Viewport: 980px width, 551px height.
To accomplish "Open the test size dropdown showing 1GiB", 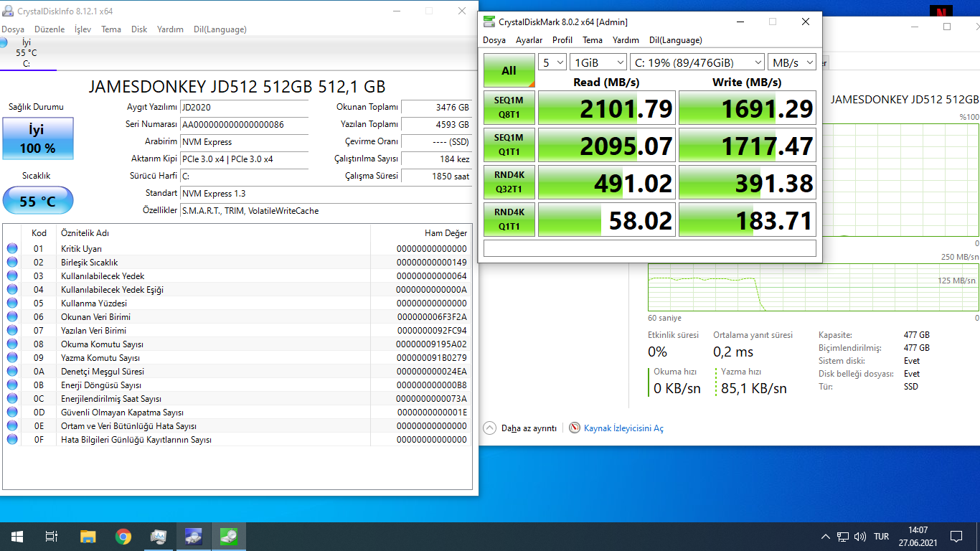I will click(x=597, y=62).
